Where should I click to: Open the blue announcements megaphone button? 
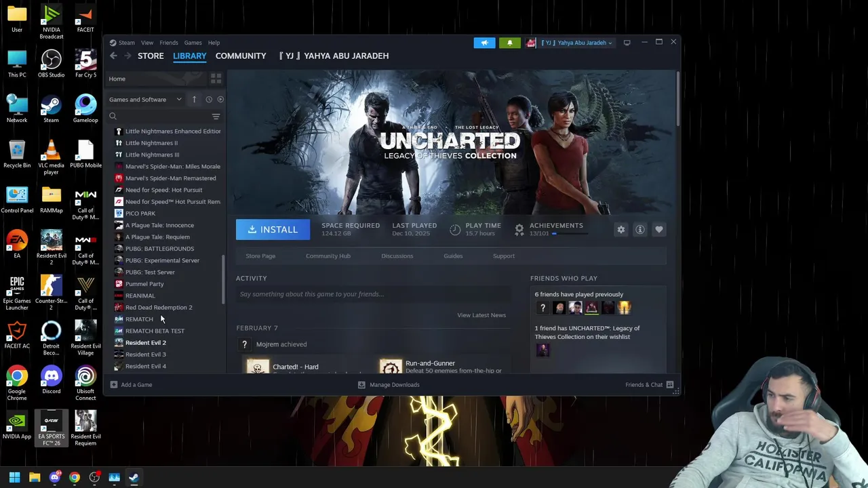coord(484,43)
